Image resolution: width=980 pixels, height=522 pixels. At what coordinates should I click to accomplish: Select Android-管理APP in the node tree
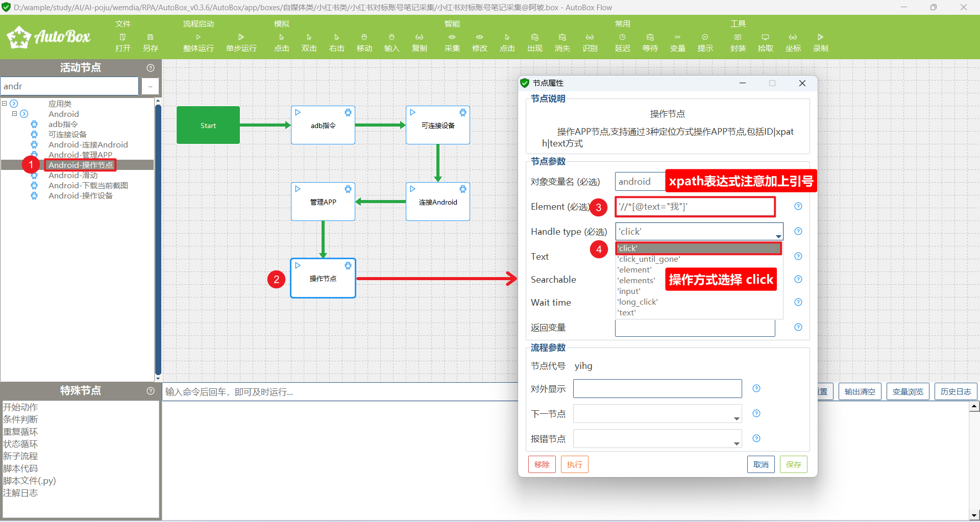coord(80,155)
